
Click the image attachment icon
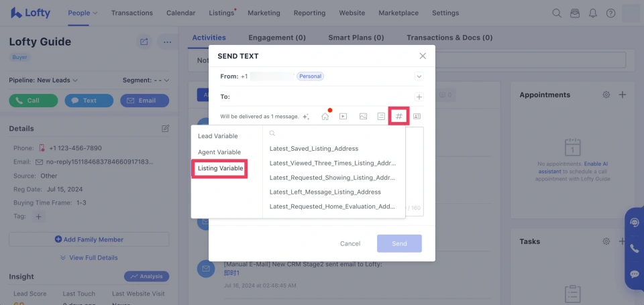point(363,116)
